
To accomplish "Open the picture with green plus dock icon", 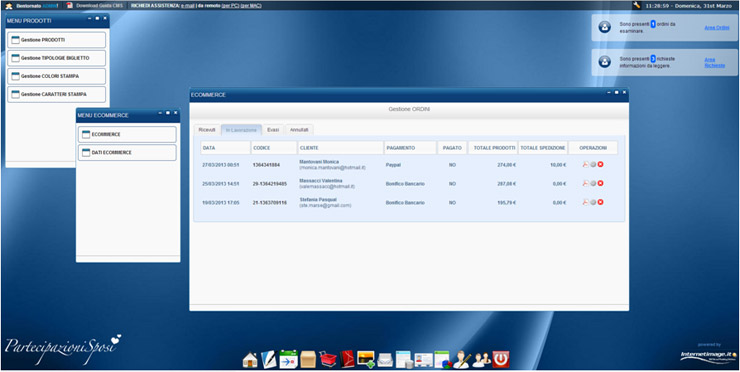I will 366,359.
